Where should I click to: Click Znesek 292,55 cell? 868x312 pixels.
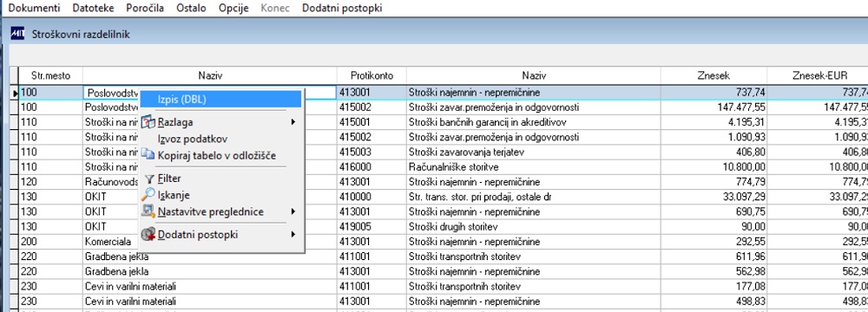tap(713, 241)
